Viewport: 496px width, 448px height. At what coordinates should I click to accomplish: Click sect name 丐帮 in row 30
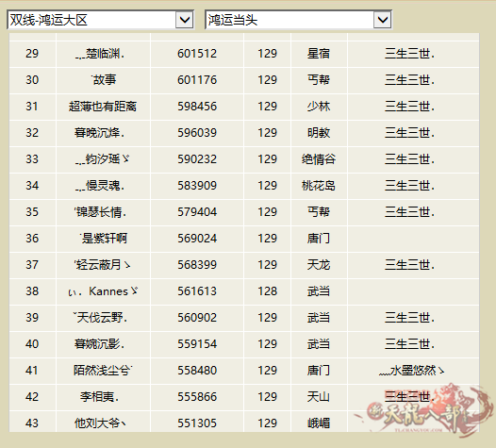[x=319, y=80]
